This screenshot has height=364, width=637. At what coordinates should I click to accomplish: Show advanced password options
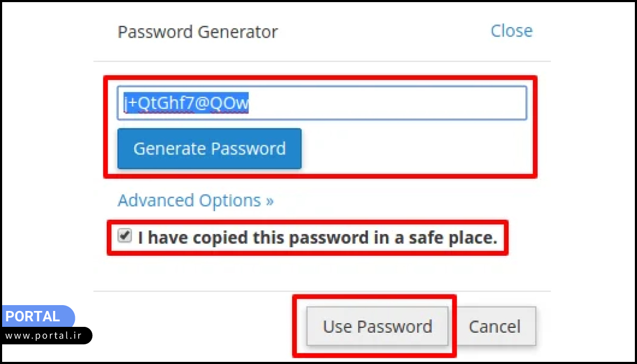coord(195,201)
